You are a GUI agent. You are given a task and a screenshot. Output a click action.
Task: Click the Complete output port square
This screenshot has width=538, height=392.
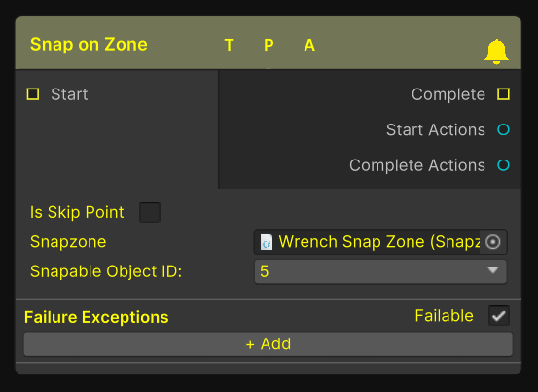(x=503, y=94)
